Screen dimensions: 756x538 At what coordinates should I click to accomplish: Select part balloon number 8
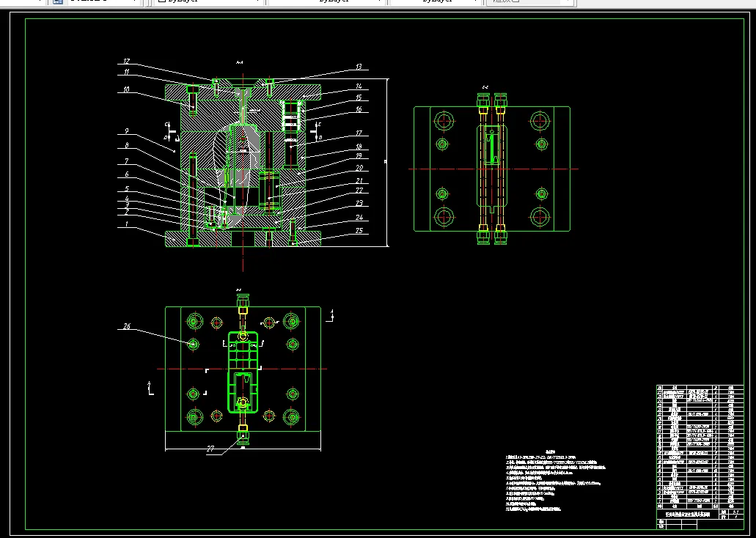pos(126,146)
